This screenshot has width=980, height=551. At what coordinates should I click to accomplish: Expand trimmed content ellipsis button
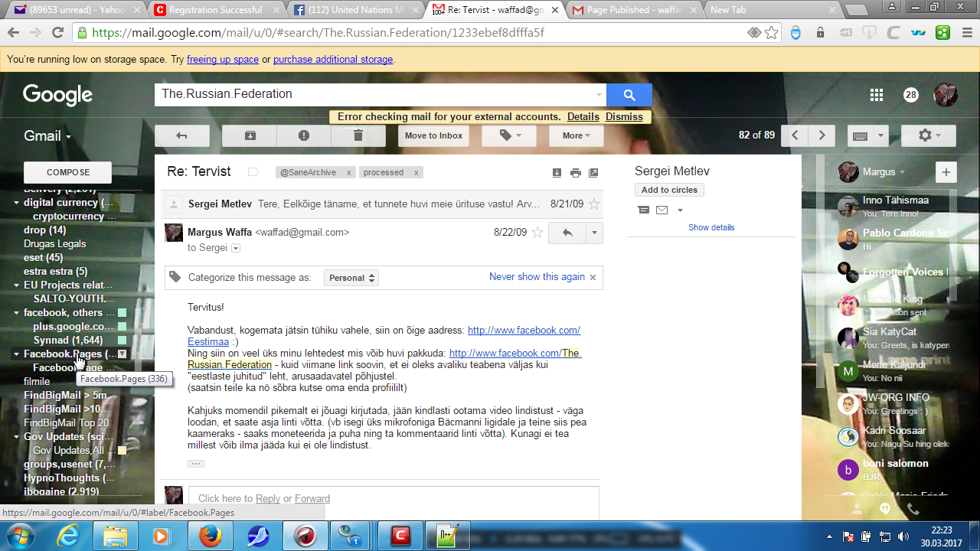(196, 464)
